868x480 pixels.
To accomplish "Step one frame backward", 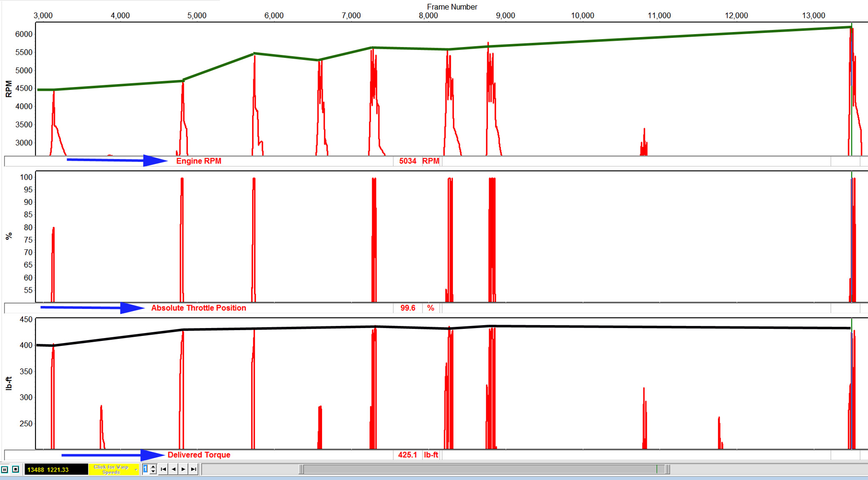I will coord(173,470).
